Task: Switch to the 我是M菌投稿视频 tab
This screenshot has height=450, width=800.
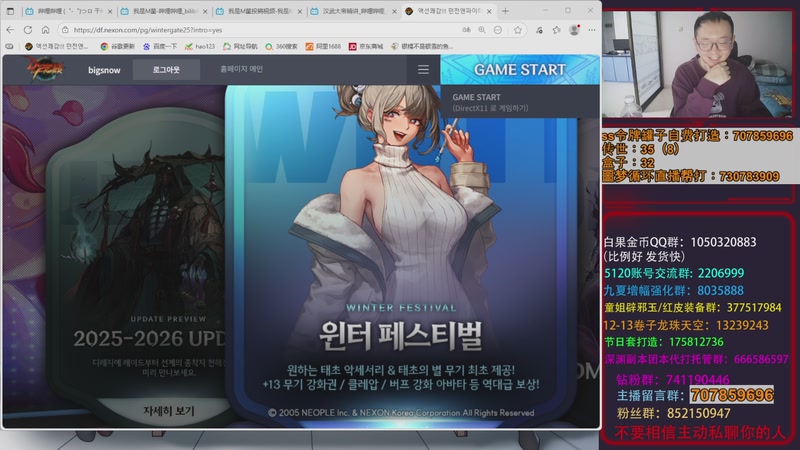Action: 259,11
